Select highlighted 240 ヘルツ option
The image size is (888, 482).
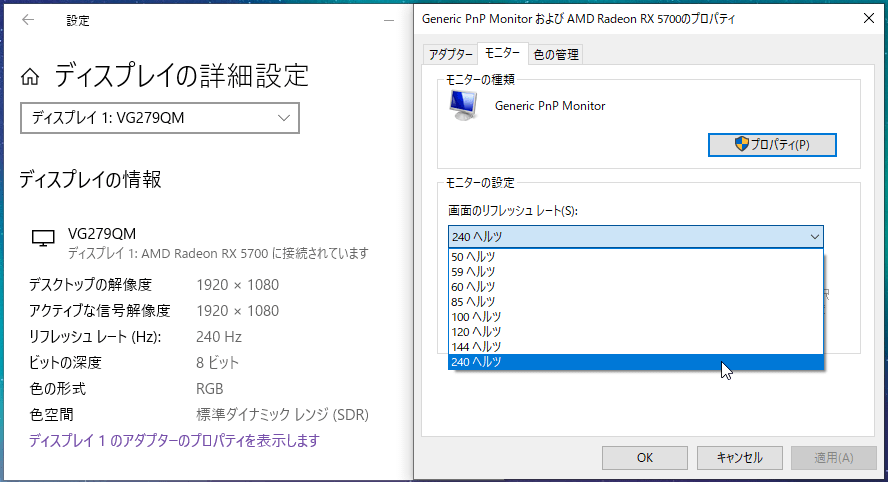point(635,362)
